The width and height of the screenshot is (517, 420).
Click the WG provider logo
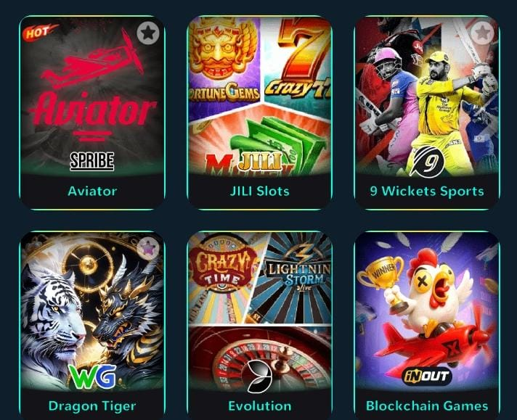[92, 376]
